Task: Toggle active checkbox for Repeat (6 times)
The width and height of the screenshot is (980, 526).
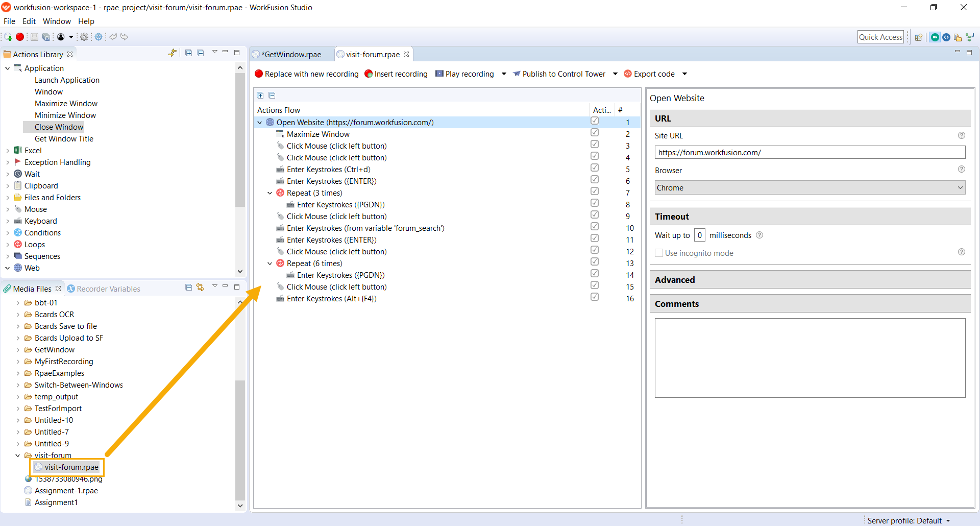Action: pos(595,262)
